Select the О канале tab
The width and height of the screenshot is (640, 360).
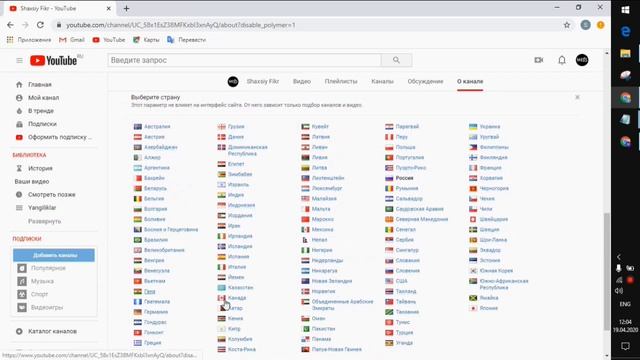(470, 81)
